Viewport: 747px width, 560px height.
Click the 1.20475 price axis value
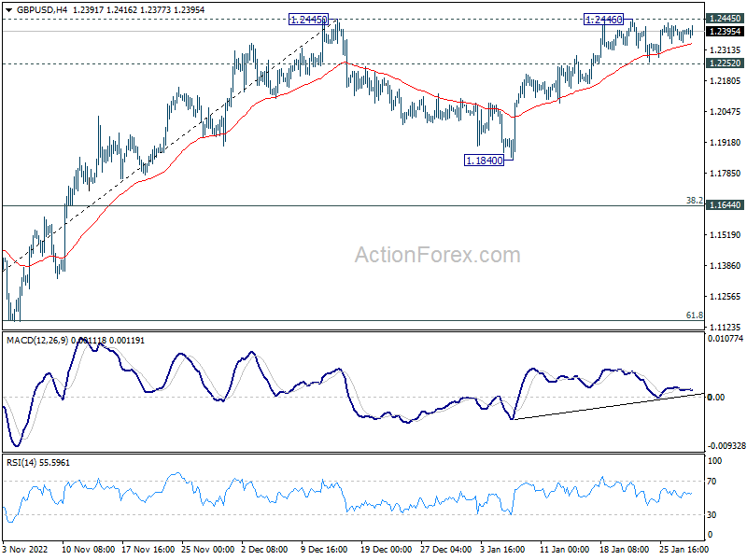(x=726, y=111)
